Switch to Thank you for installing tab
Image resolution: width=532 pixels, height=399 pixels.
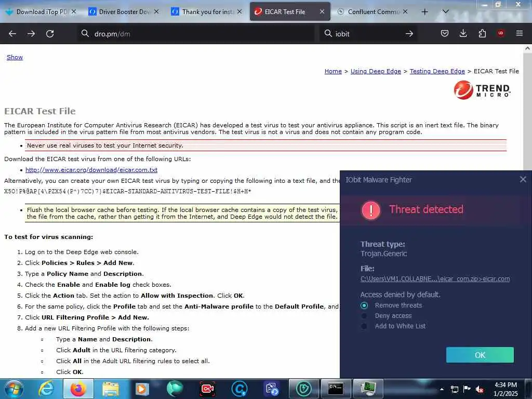[206, 12]
